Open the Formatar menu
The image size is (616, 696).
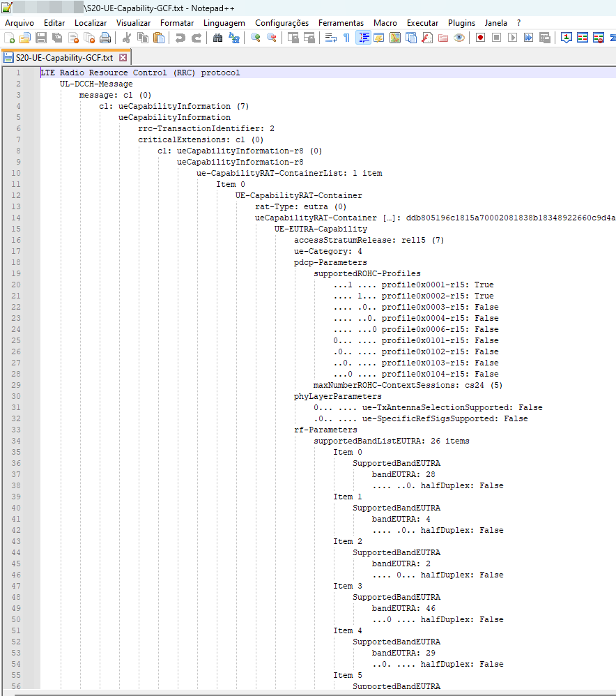(177, 23)
